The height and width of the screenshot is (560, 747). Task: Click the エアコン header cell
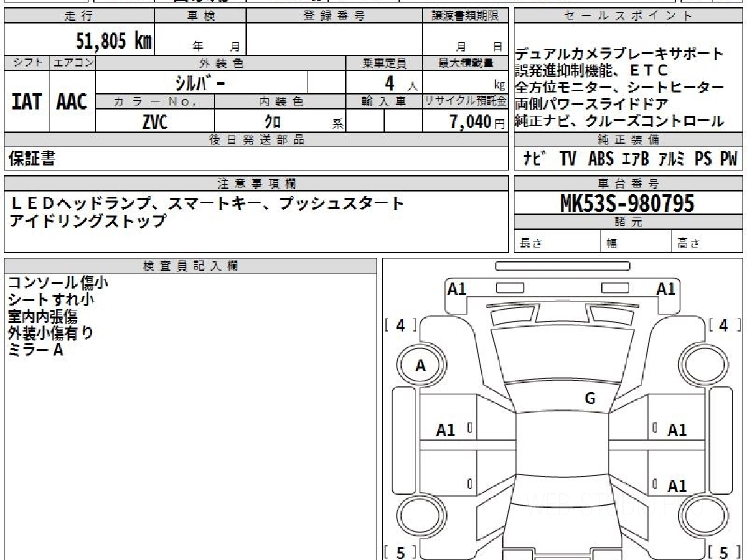[73, 63]
